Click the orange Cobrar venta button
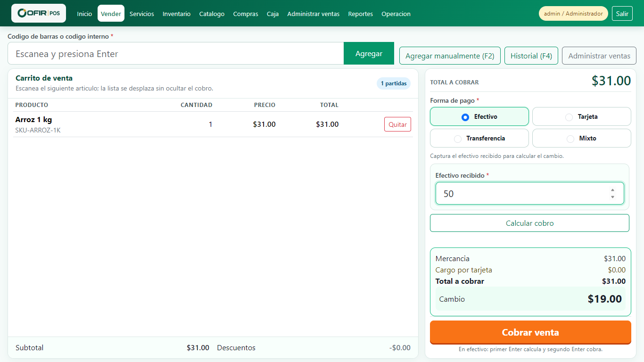The height and width of the screenshot is (362, 644). coord(530,332)
